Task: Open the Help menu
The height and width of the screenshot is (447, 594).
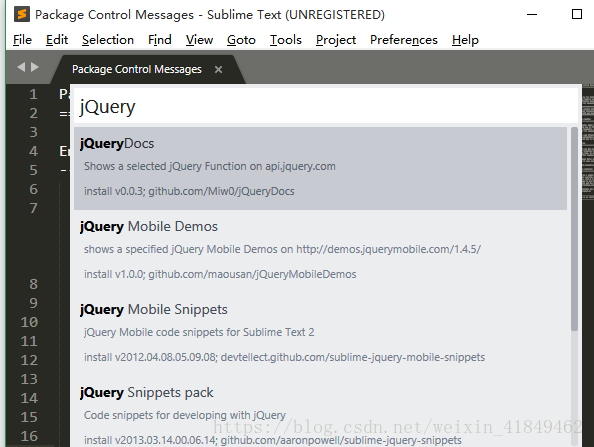Action: (x=465, y=40)
